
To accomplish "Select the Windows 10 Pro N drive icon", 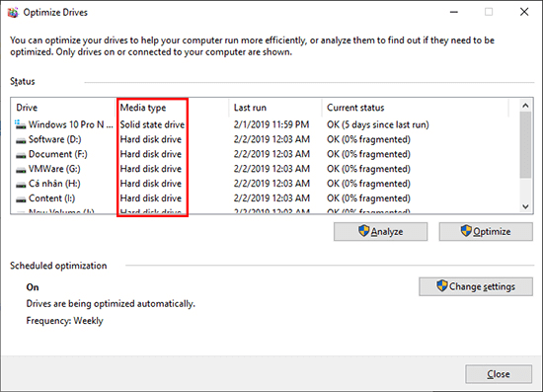I will (21, 124).
